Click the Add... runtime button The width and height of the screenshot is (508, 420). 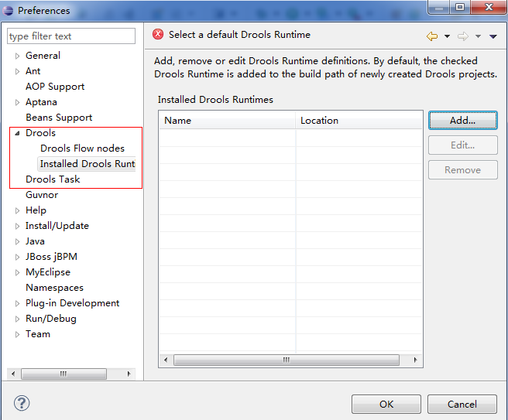[x=462, y=121]
